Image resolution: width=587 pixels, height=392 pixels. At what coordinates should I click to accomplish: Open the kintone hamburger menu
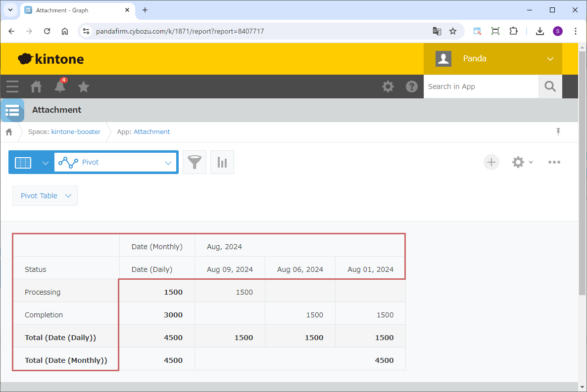12,87
